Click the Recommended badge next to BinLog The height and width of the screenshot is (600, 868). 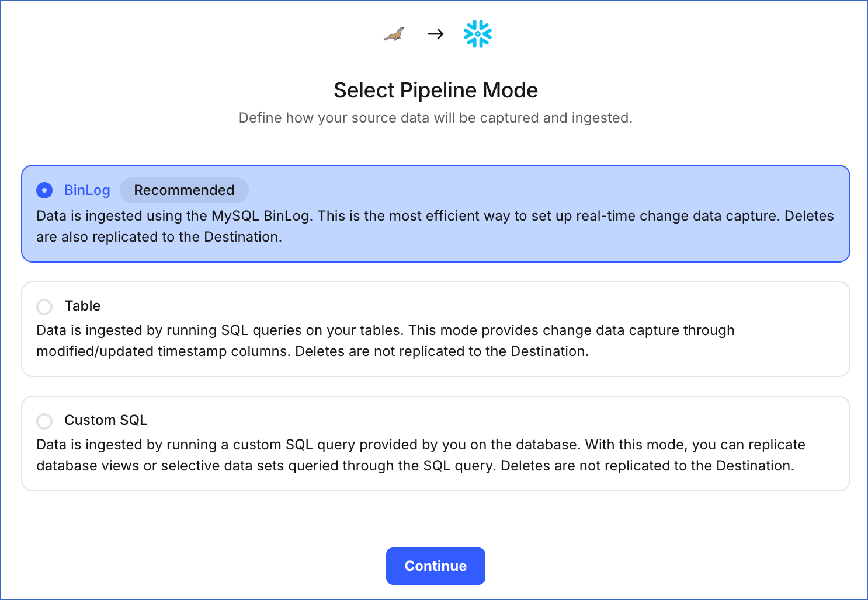coord(184,190)
